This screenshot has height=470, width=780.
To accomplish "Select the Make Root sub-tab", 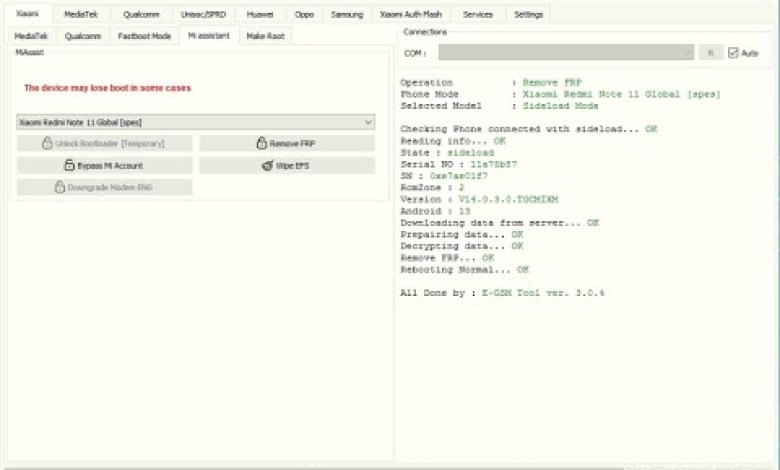I will [266, 36].
